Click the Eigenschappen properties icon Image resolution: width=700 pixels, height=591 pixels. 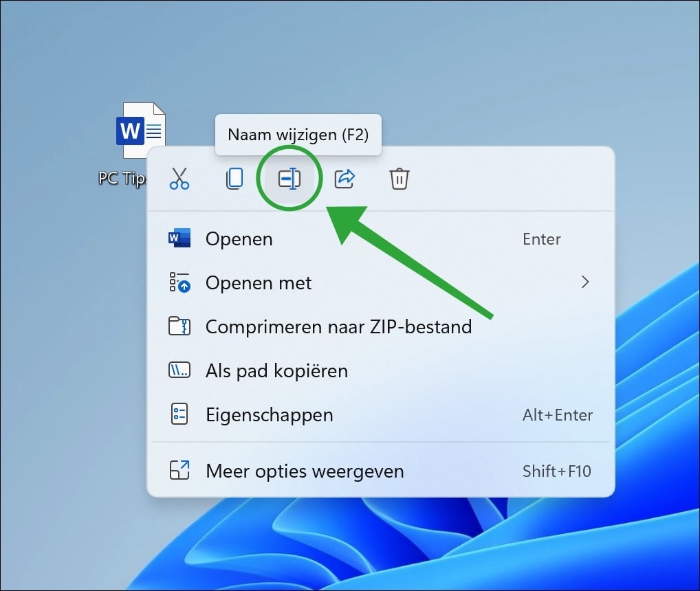(x=180, y=414)
